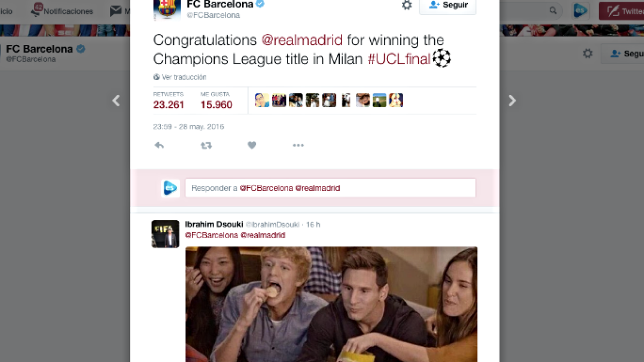Click Ver traducción to translate tweet
This screenshot has width=644, height=362.
point(180,77)
